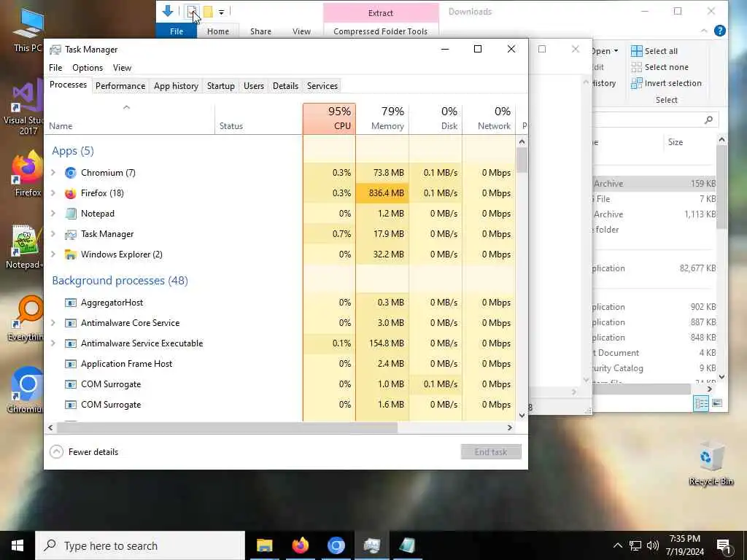Open the Explorer help question mark icon
Viewport: 747px width, 560px height.
click(x=720, y=31)
